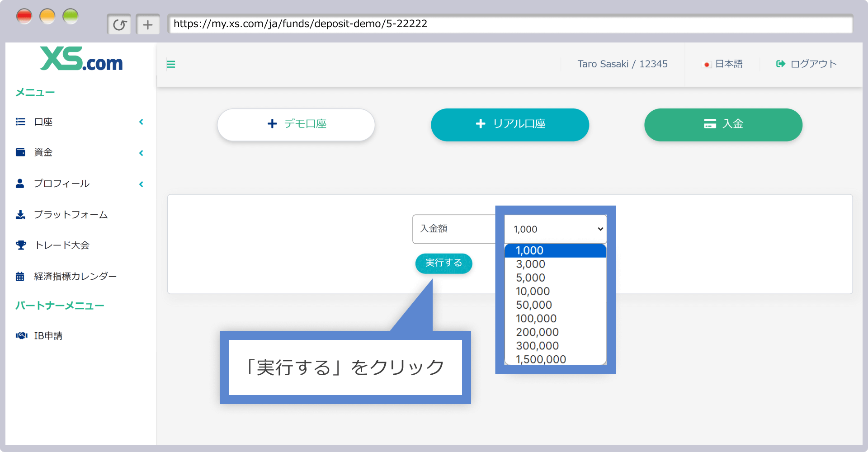
Task: Click the 経済指標カレンダー calendar icon
Action: coord(20,276)
